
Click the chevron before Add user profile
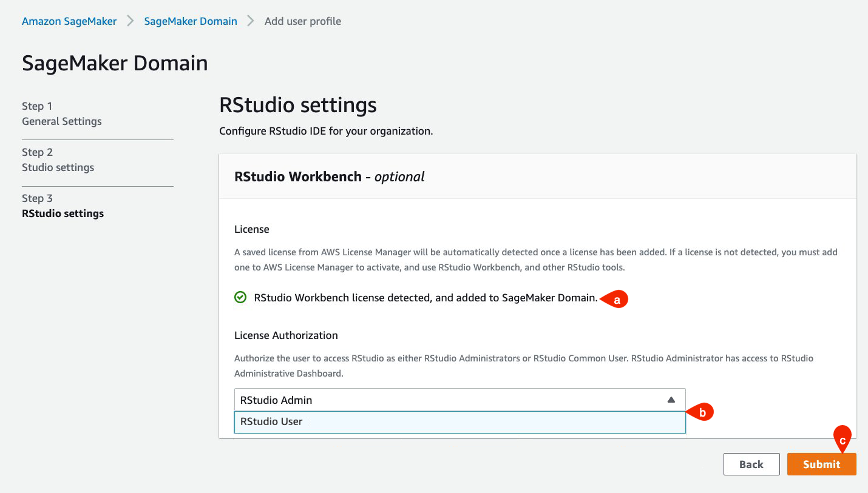tap(251, 21)
